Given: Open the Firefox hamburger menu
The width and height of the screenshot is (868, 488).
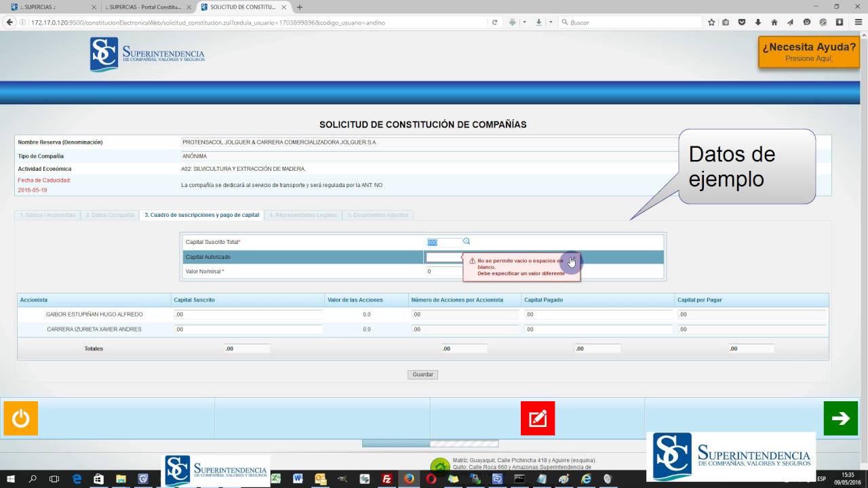Looking at the screenshot, I should point(858,22).
